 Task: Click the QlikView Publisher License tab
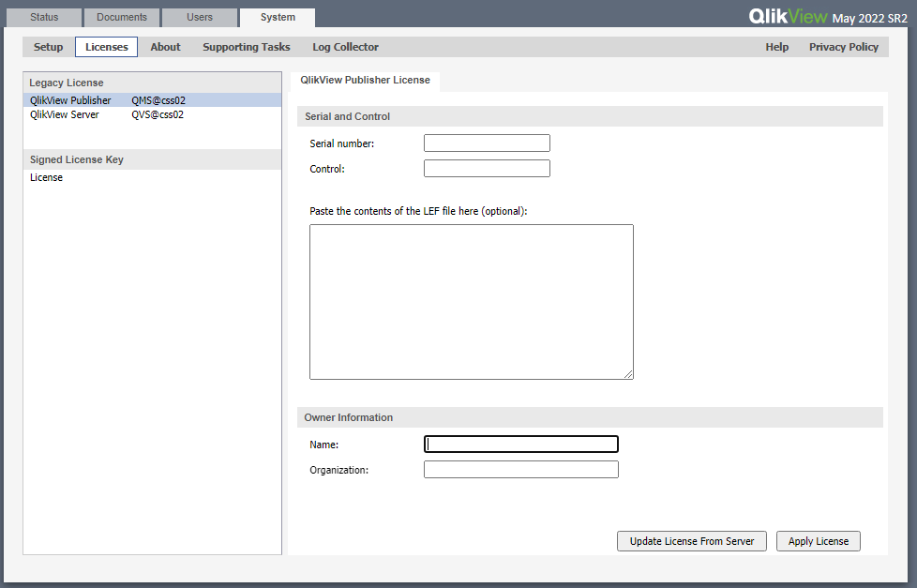click(365, 80)
